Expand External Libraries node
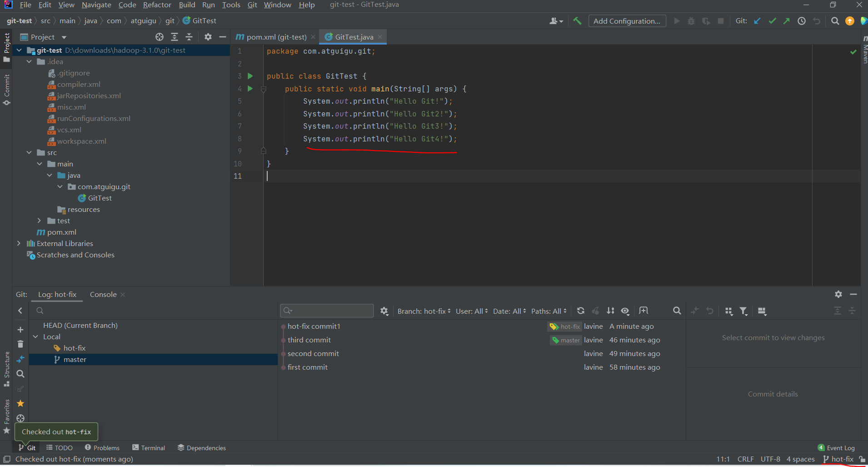The width and height of the screenshot is (868, 467). [x=19, y=244]
